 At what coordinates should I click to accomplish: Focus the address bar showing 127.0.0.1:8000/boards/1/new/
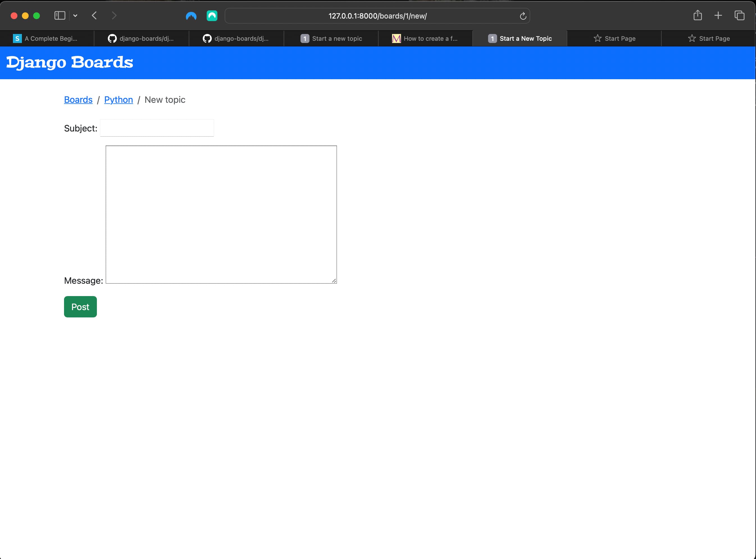pos(377,16)
